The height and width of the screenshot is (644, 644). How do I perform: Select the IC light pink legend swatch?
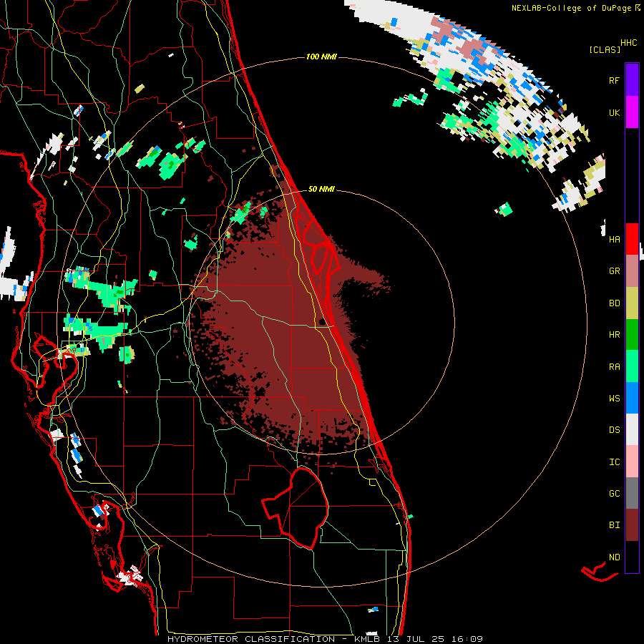tap(632, 462)
